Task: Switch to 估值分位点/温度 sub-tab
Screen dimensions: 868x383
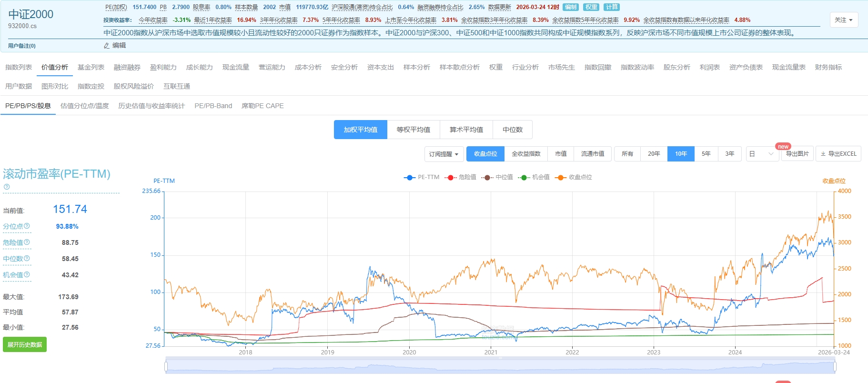Action: pyautogui.click(x=85, y=106)
